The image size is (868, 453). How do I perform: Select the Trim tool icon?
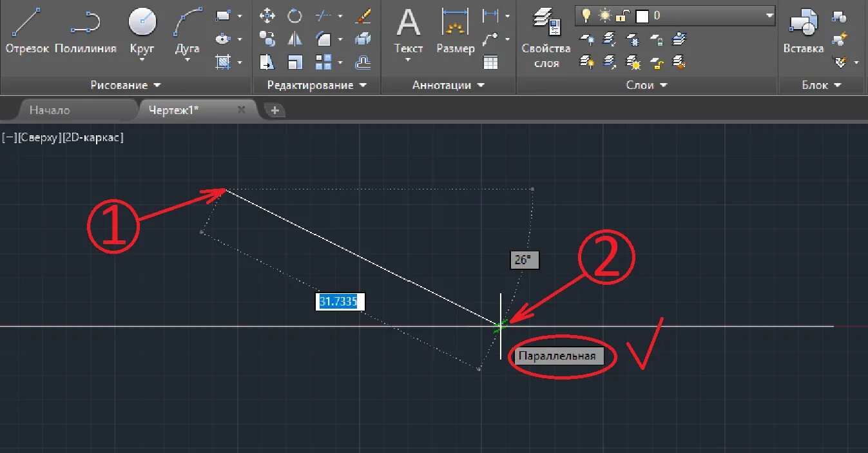tap(324, 16)
